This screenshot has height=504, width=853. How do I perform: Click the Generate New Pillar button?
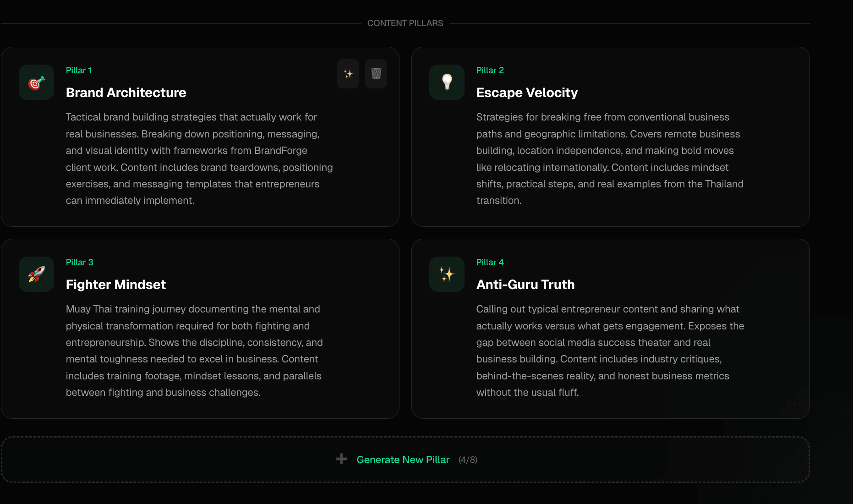point(403,460)
